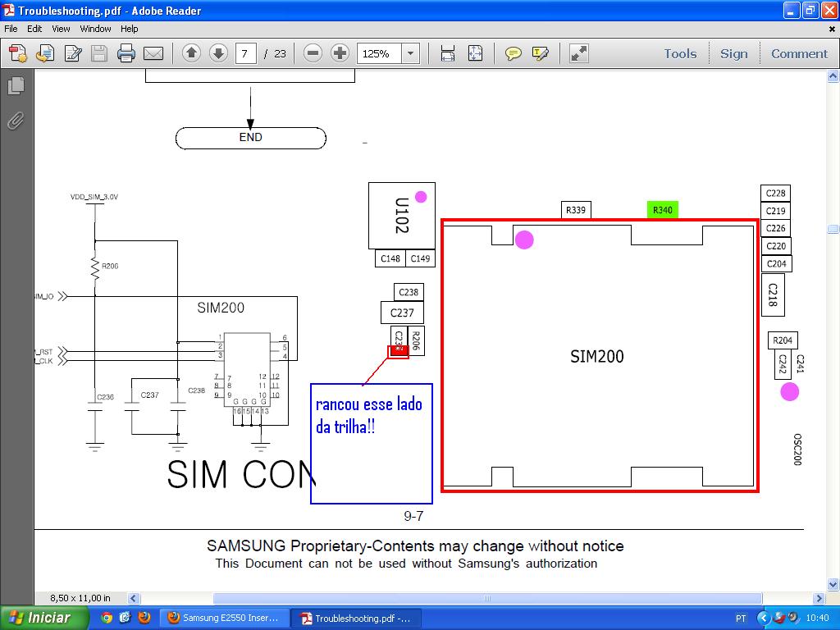This screenshot has height=630, width=840.
Task: Open the File menu
Action: pyautogui.click(x=11, y=29)
